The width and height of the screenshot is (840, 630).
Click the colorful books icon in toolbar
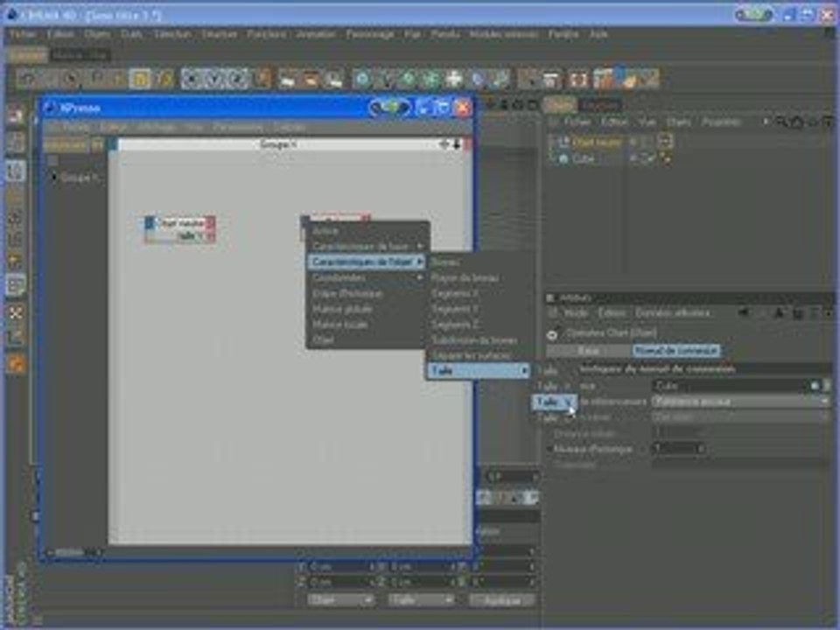point(603,79)
